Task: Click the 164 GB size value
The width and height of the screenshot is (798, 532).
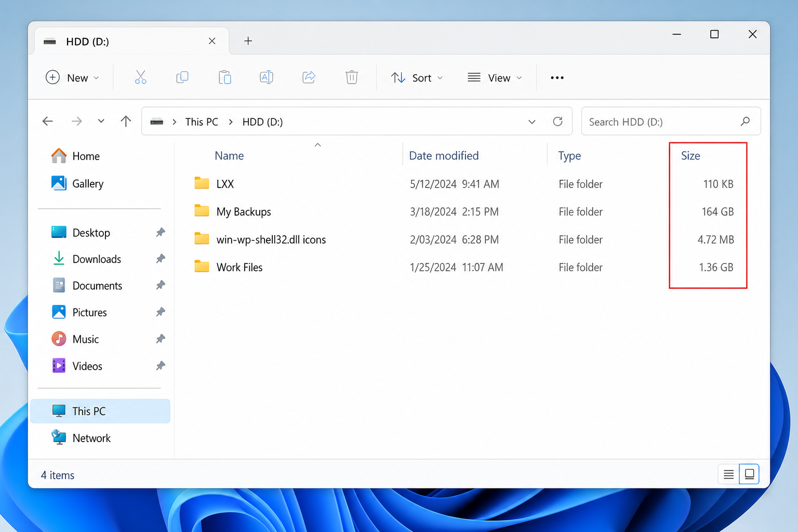Action: point(717,211)
